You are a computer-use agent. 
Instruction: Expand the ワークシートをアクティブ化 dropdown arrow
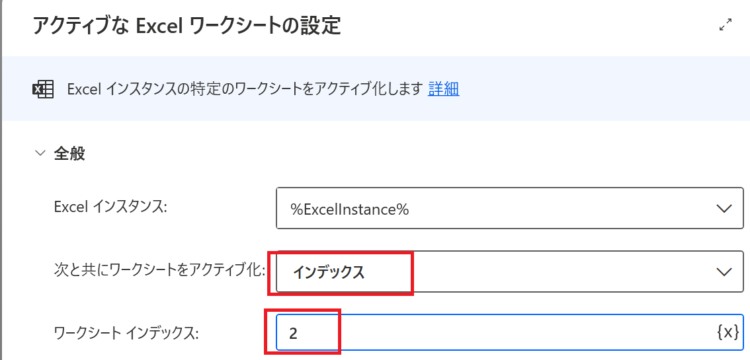click(725, 272)
